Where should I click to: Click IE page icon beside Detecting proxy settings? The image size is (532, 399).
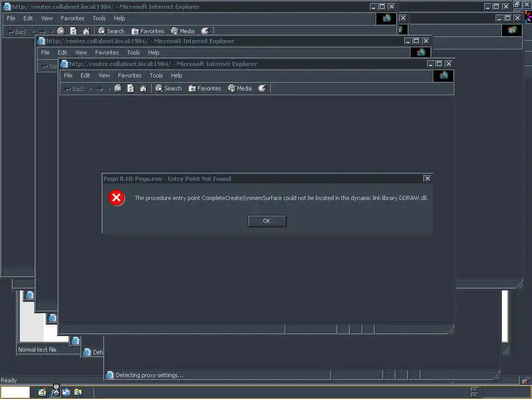110,375
